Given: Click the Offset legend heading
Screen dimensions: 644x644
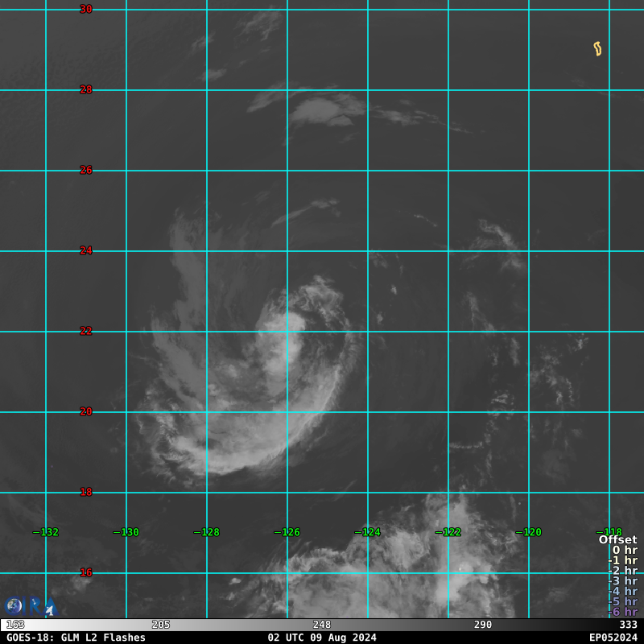Looking at the screenshot, I should (x=617, y=540).
